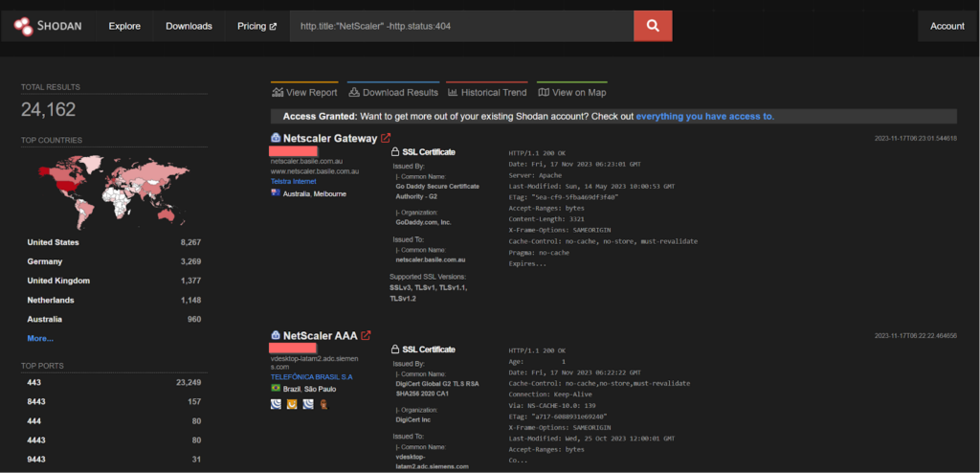Expand More... countries list

40,339
